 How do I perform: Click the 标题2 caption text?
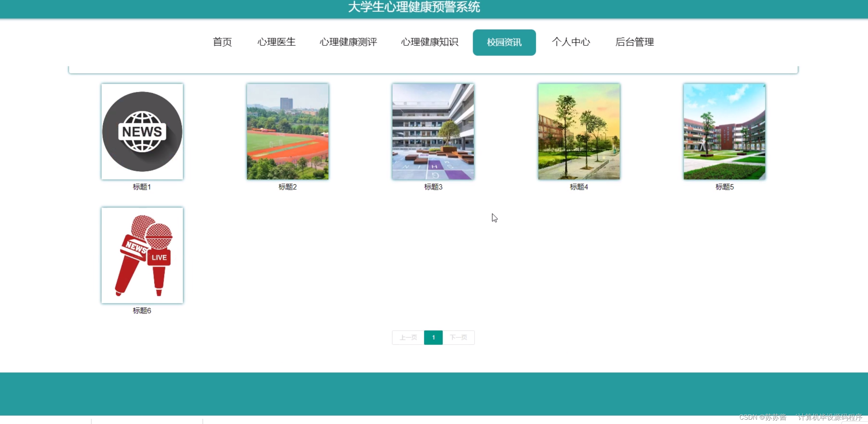288,187
